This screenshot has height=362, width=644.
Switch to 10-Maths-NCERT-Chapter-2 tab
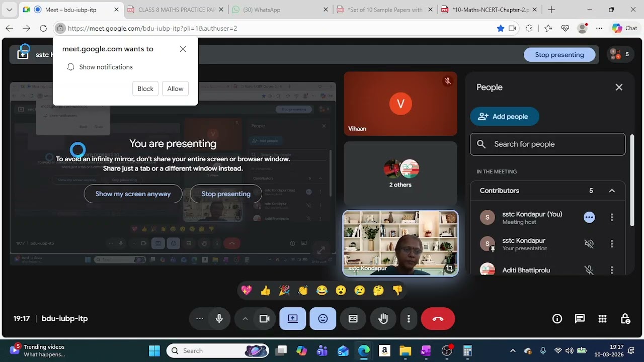pyautogui.click(x=490, y=10)
